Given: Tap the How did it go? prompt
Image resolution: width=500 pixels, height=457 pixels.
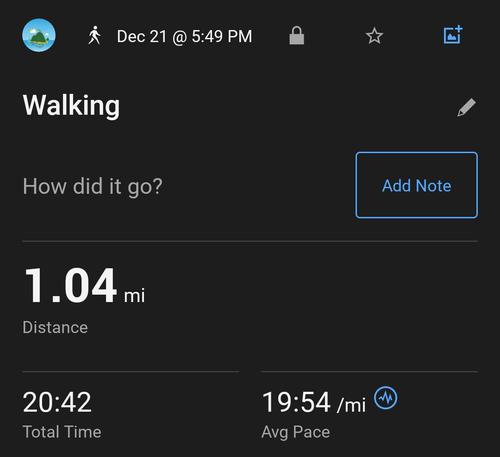Looking at the screenshot, I should [93, 186].
